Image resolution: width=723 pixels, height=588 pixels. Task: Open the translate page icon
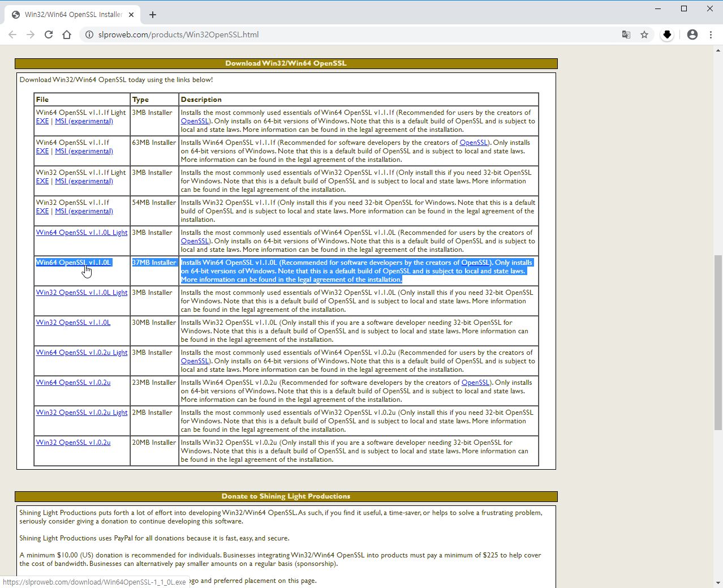(626, 35)
